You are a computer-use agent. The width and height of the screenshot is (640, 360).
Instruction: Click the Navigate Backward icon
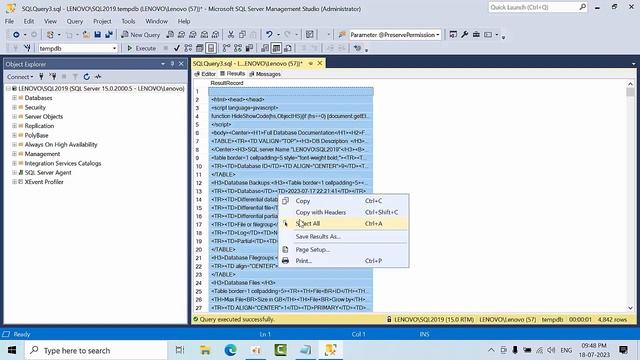coord(16,35)
